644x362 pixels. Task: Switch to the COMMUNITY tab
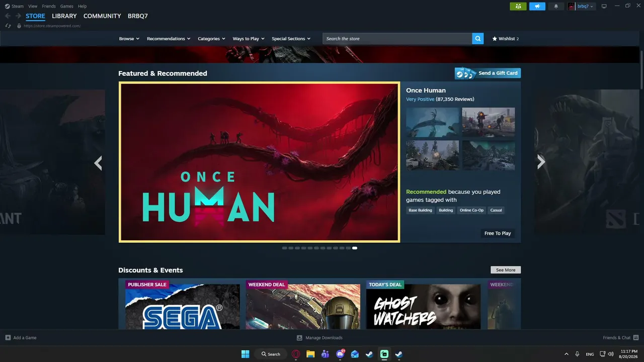click(x=102, y=16)
